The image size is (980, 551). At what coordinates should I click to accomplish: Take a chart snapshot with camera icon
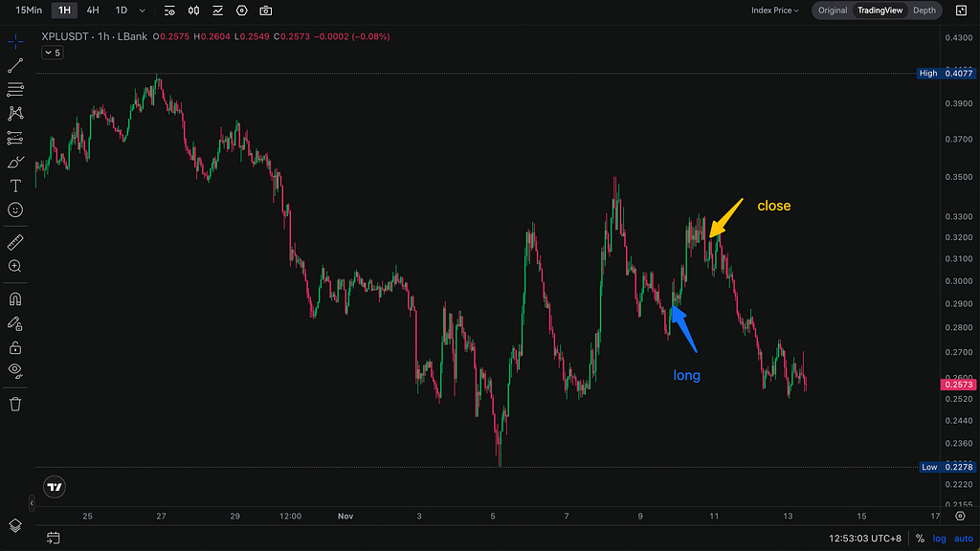pyautogui.click(x=266, y=11)
